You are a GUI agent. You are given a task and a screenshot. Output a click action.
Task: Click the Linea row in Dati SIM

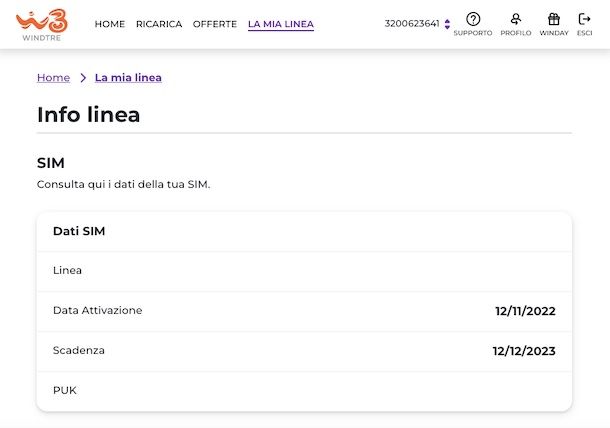pos(304,270)
